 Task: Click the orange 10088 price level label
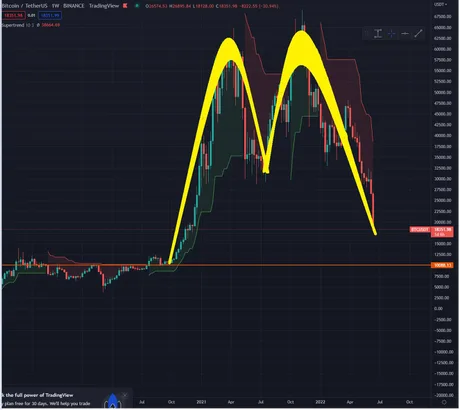(442, 265)
